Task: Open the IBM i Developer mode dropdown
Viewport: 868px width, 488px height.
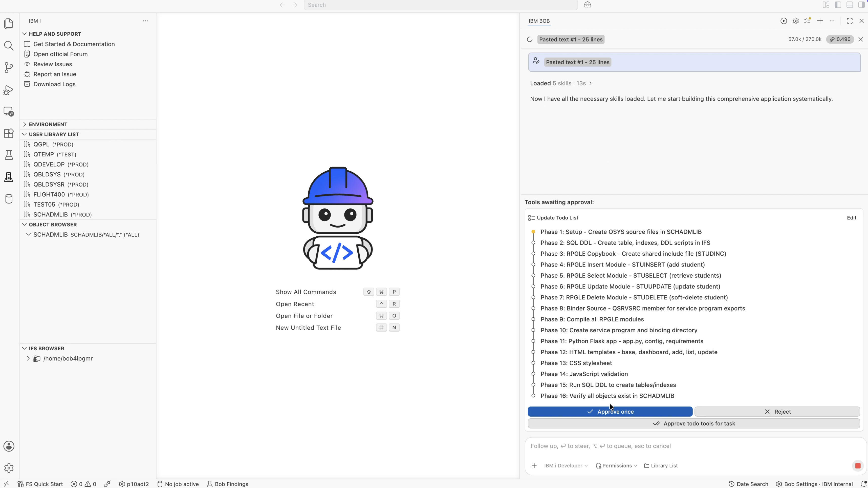Action: pyautogui.click(x=566, y=466)
